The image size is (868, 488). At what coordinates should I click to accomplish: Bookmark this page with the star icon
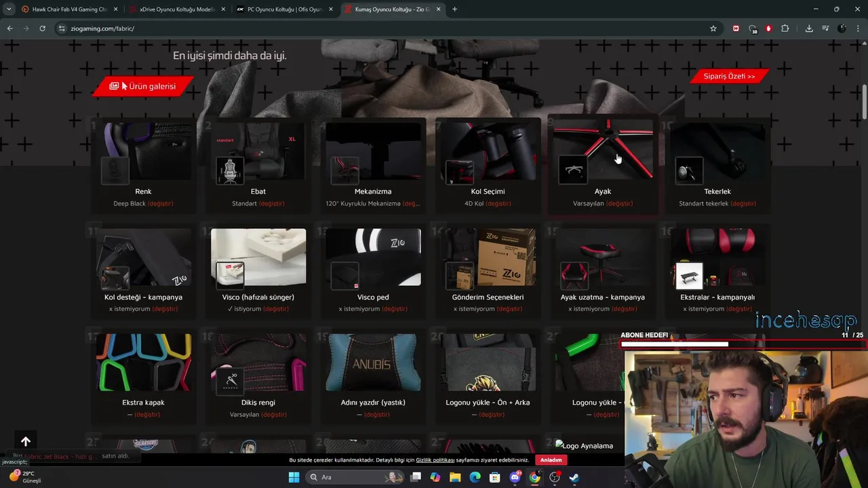(x=713, y=28)
